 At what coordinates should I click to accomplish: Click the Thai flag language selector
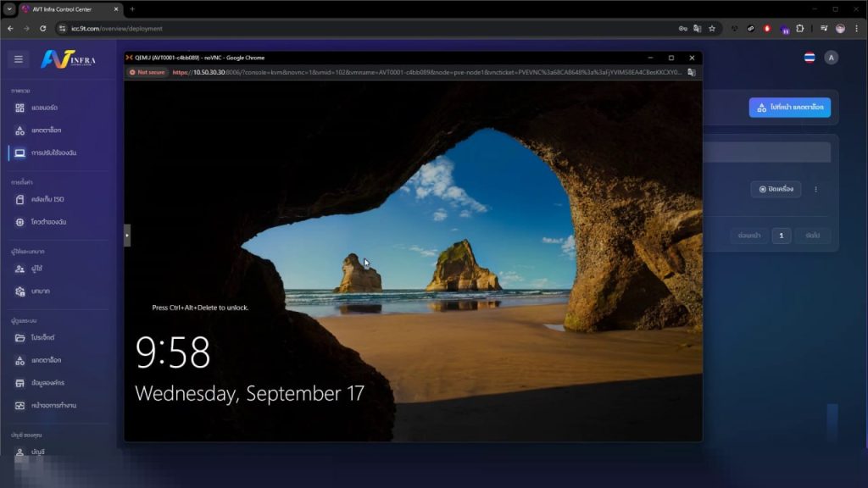click(x=809, y=58)
